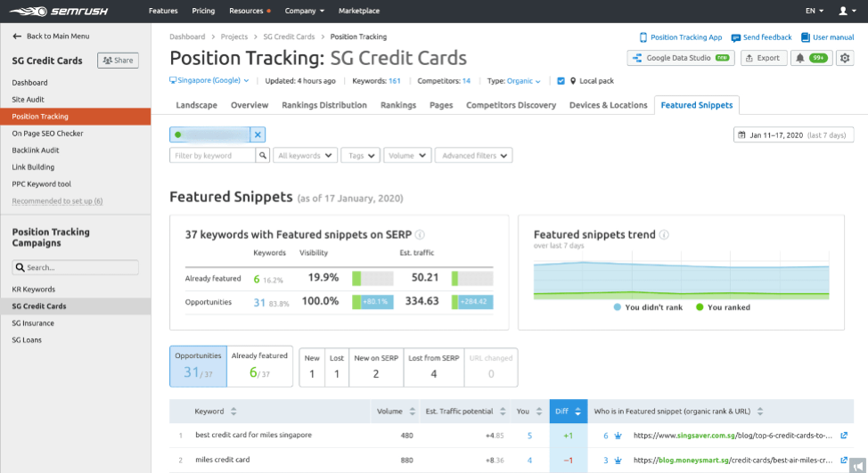Filter by Lost from SERP
The width and height of the screenshot is (868, 473).
click(433, 367)
